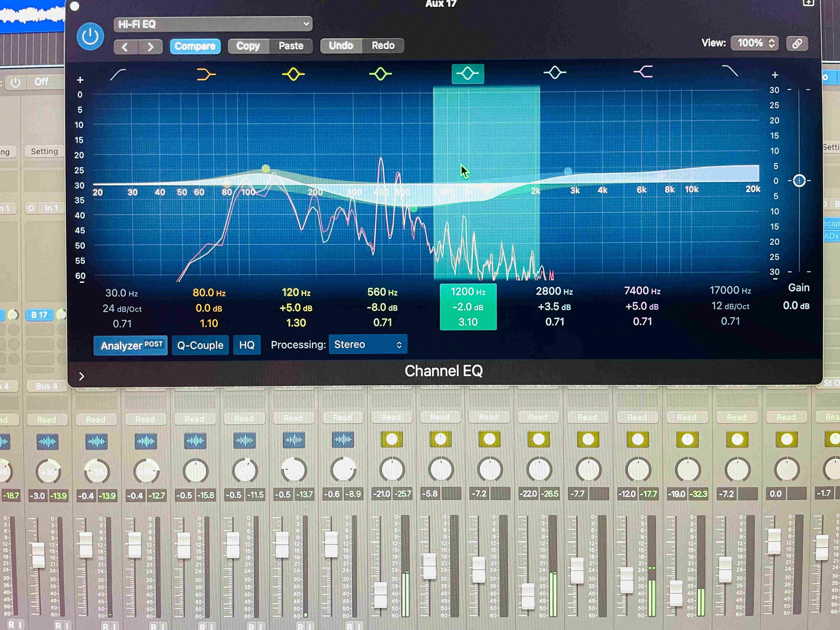The height and width of the screenshot is (630, 840).
Task: Click the Paste button
Action: pos(291,46)
